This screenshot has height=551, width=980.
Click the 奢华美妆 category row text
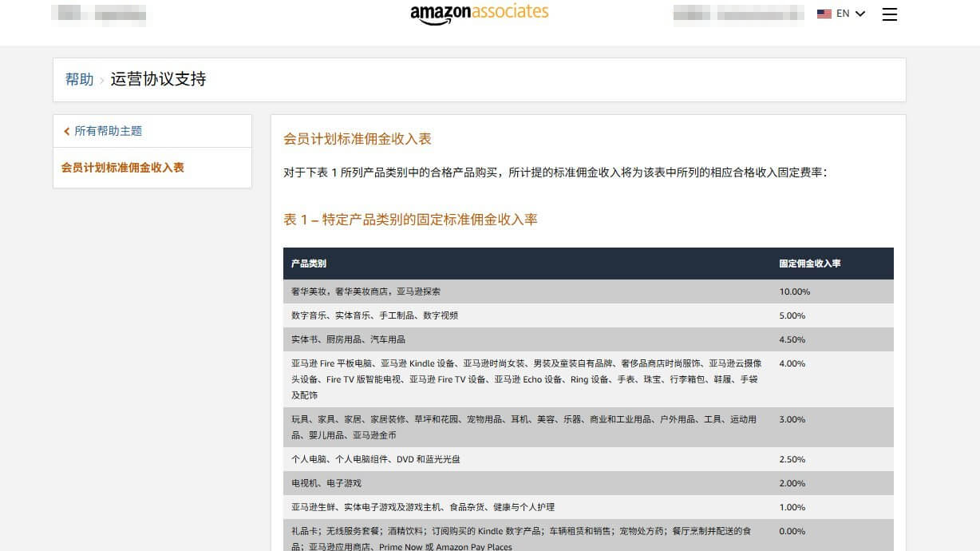click(x=366, y=291)
